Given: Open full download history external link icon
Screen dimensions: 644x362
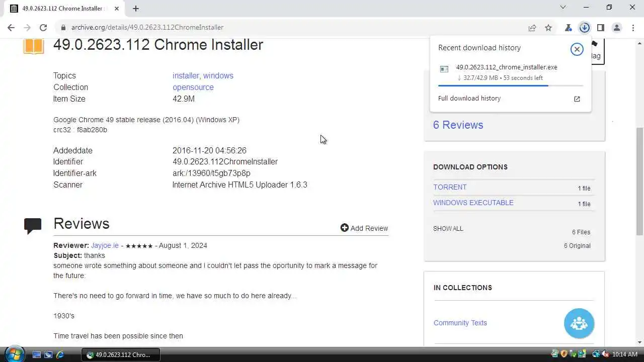Looking at the screenshot, I should [577, 99].
